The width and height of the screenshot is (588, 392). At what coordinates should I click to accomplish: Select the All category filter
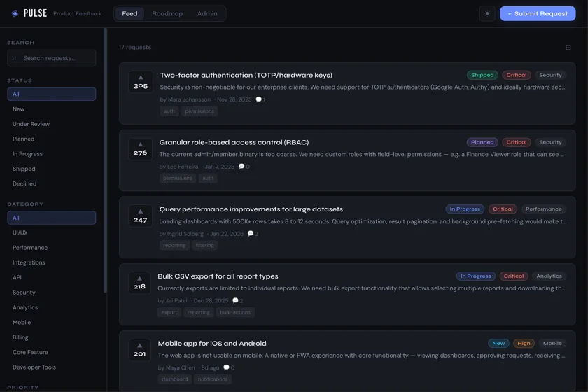click(52, 218)
